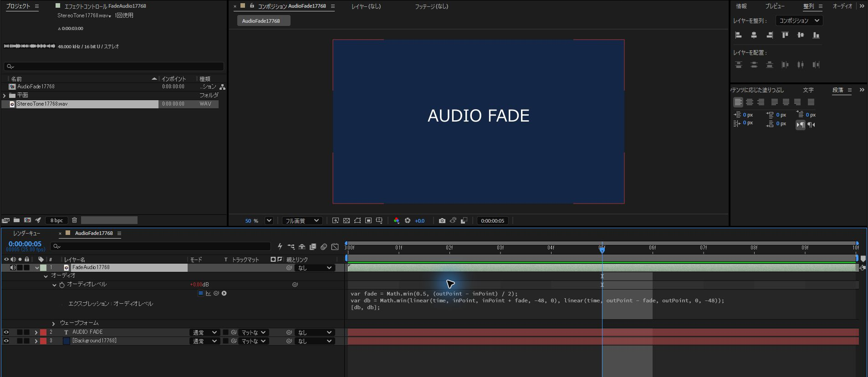Screen dimensions: 868x377
Task: Open magnification ratio dropdown
Action: (269, 220)
